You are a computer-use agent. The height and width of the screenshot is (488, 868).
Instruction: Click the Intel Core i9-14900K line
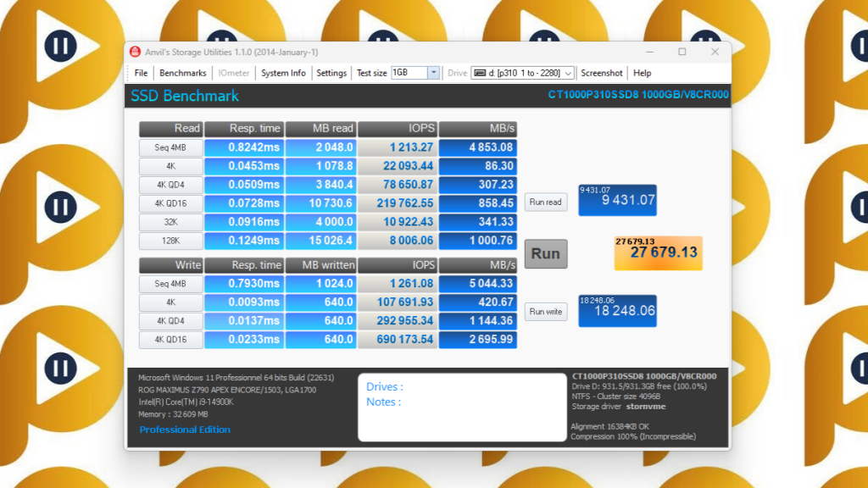[x=186, y=402]
